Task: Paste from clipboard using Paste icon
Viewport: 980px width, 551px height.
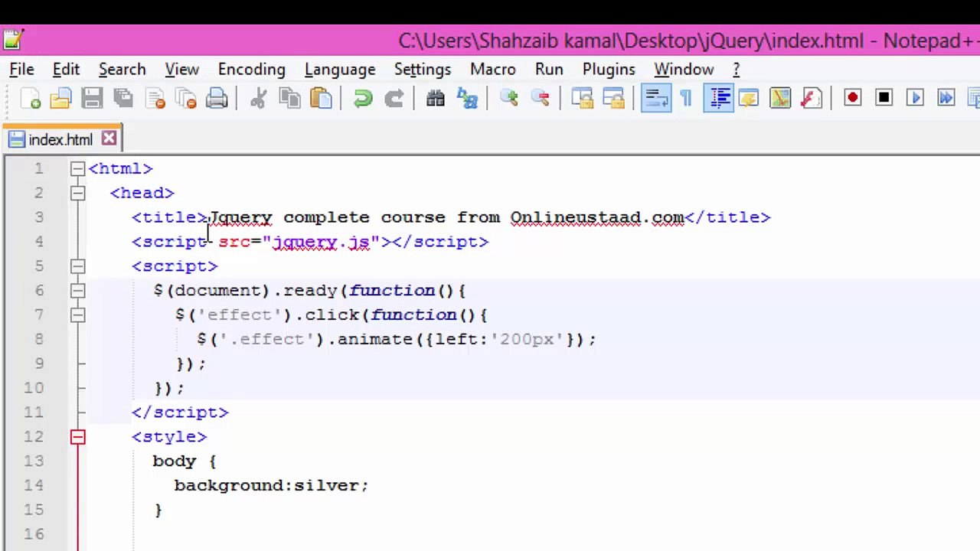Action: pyautogui.click(x=321, y=98)
